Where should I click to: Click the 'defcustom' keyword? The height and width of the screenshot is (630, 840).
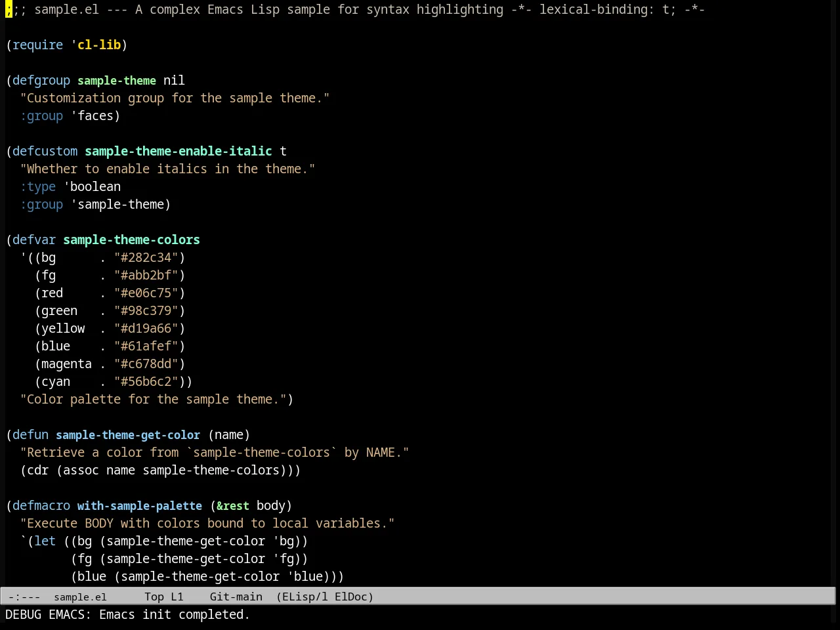(45, 151)
